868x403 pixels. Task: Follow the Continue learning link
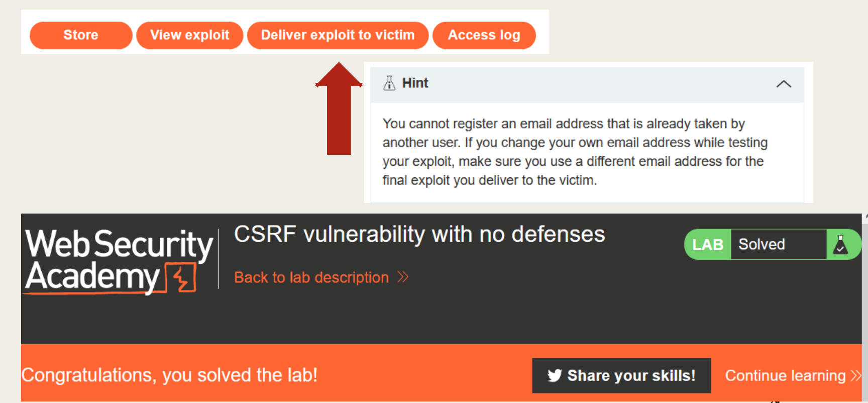(785, 375)
